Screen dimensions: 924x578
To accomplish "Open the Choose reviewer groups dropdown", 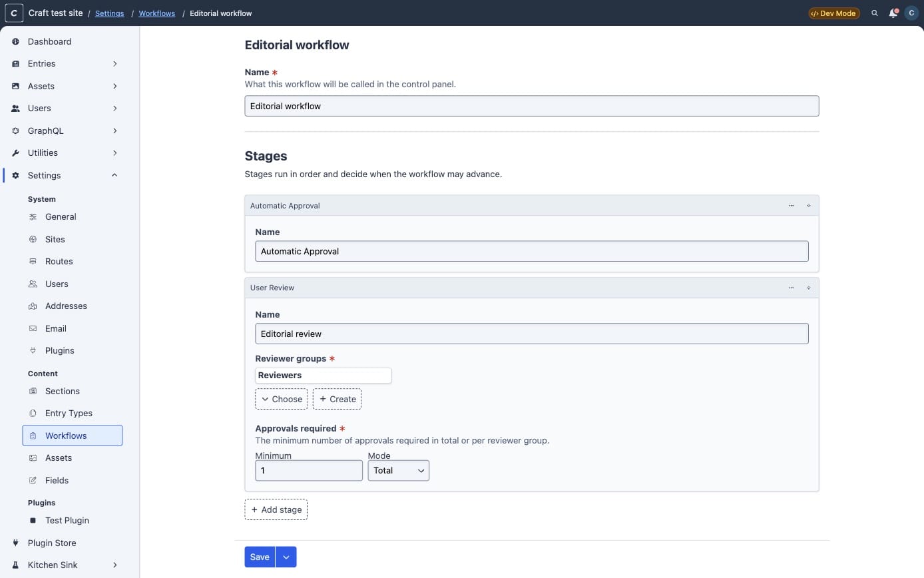I will point(282,399).
